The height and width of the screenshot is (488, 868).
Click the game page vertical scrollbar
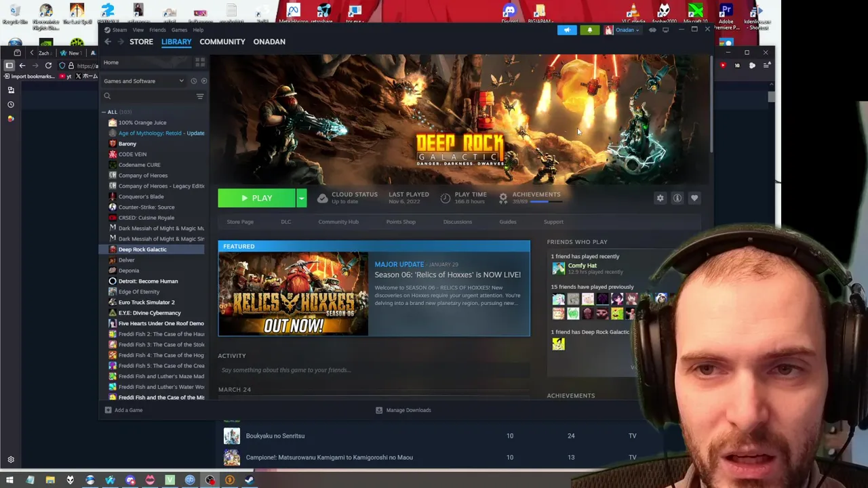(711, 105)
